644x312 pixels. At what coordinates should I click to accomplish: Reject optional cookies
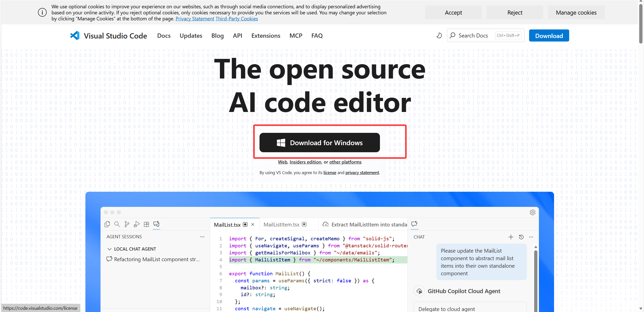tap(514, 13)
